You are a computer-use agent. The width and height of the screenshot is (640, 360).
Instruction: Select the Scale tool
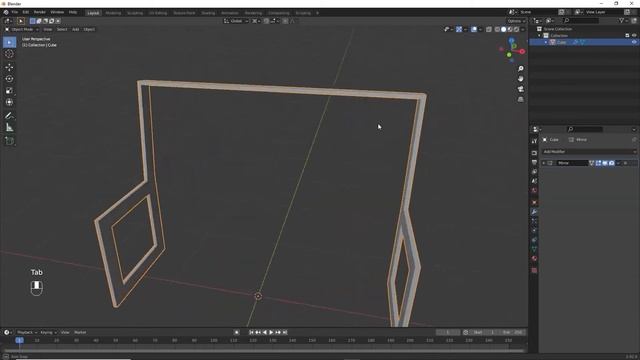[x=9, y=91]
